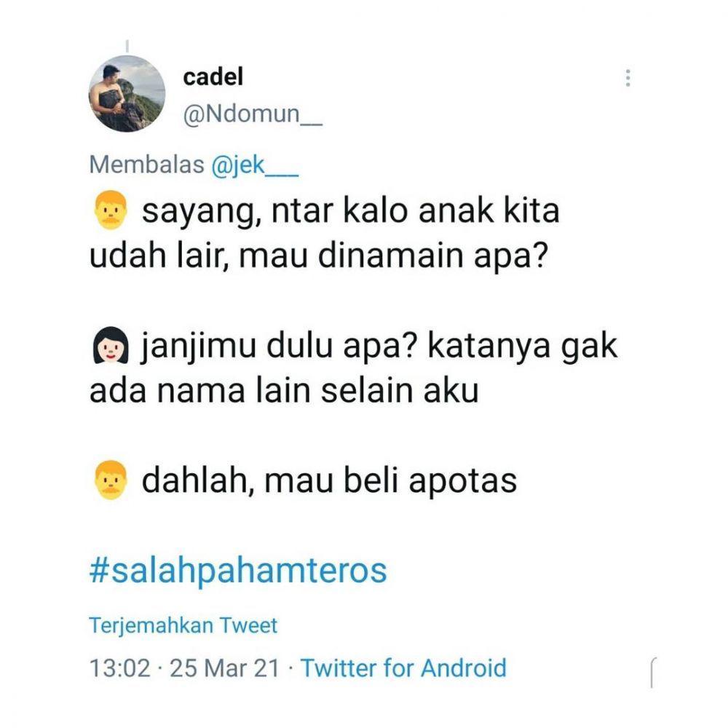Screen dimensions: 728x728
Task: Click the line 'udah lair, mau dinamain apa?'
Action: (x=319, y=256)
